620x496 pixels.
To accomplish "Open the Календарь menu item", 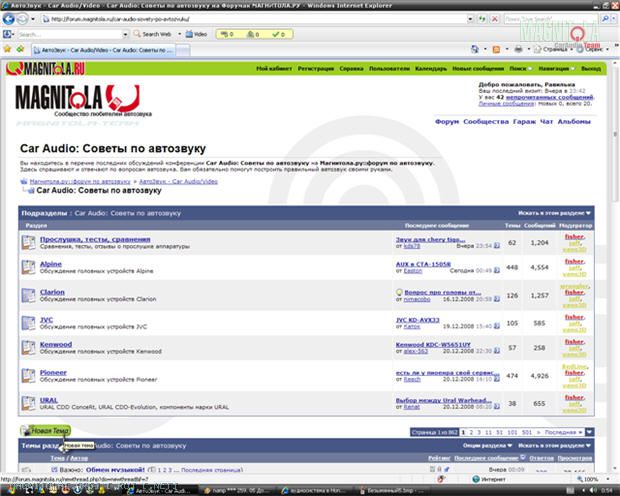I will point(431,68).
